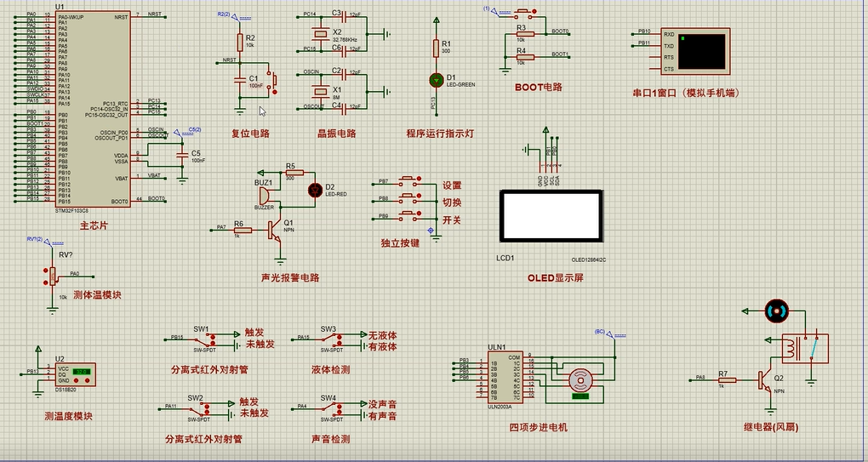Toggle switch SW2 infrared trigger

pos(197,408)
